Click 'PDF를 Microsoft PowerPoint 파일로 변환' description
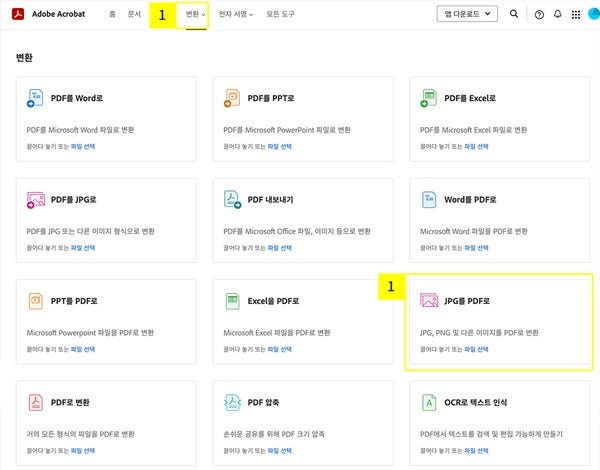This screenshot has width=600, height=470. 287,130
